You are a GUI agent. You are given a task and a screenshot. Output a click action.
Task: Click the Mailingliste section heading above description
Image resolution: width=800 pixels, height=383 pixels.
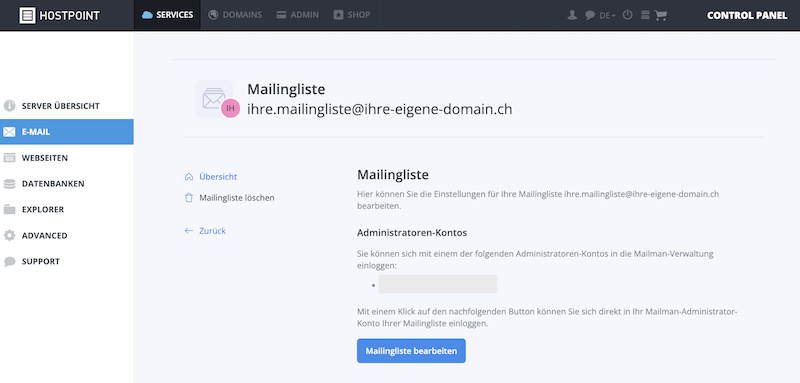(393, 175)
